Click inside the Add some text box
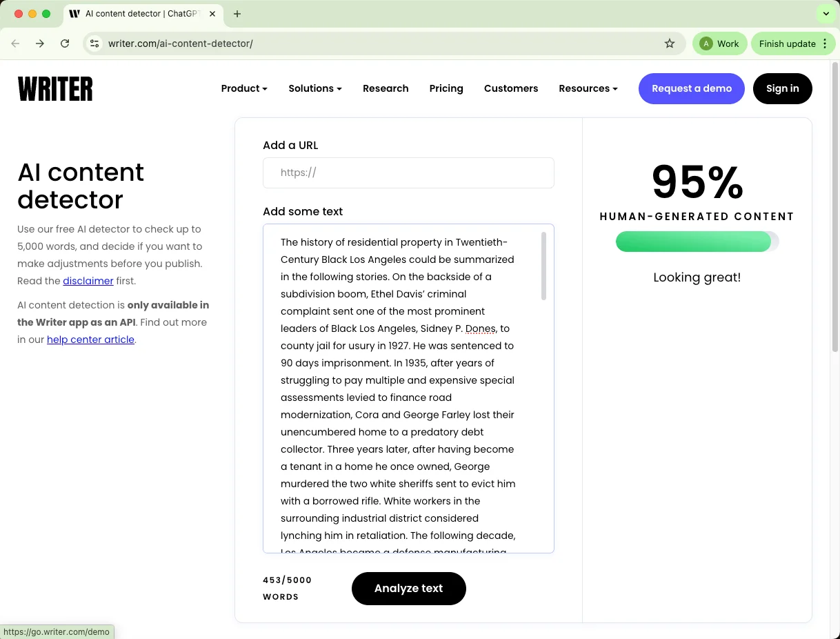This screenshot has height=639, width=840. 408,389
